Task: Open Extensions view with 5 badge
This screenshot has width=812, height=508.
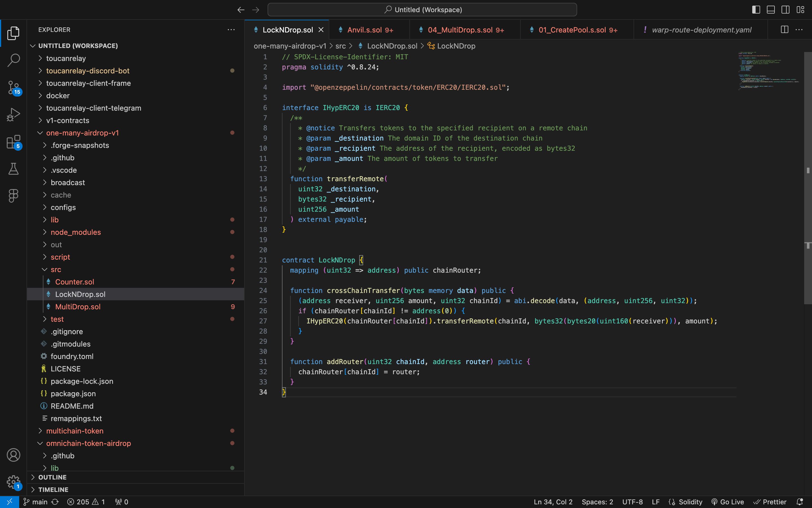Action: click(14, 141)
